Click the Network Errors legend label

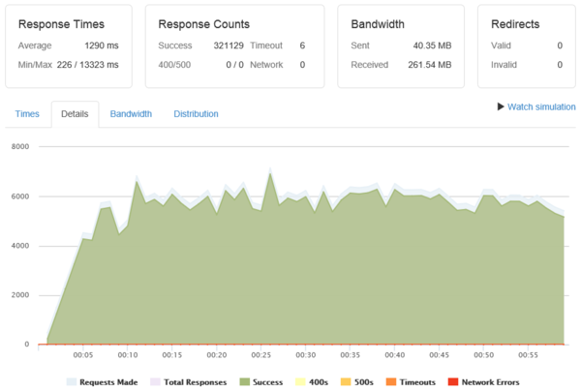pyautogui.click(x=491, y=382)
